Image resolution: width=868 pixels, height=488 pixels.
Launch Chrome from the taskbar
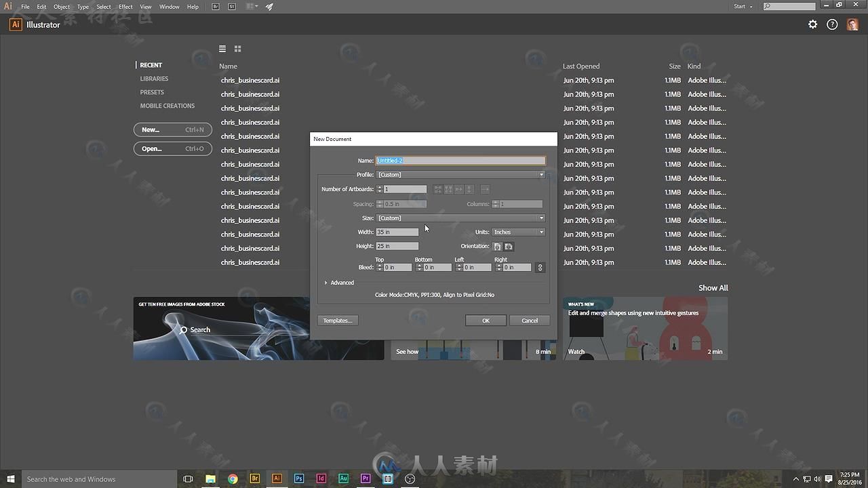[233, 479]
